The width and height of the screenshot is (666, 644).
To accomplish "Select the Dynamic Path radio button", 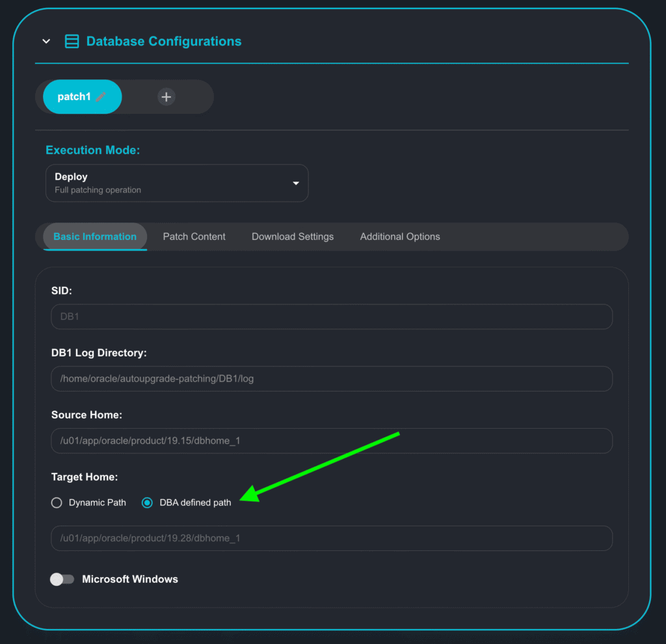I will click(57, 503).
